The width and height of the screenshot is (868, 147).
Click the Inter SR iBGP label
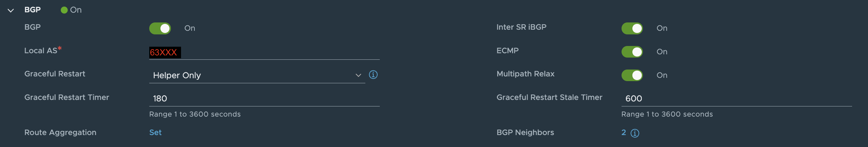(521, 27)
